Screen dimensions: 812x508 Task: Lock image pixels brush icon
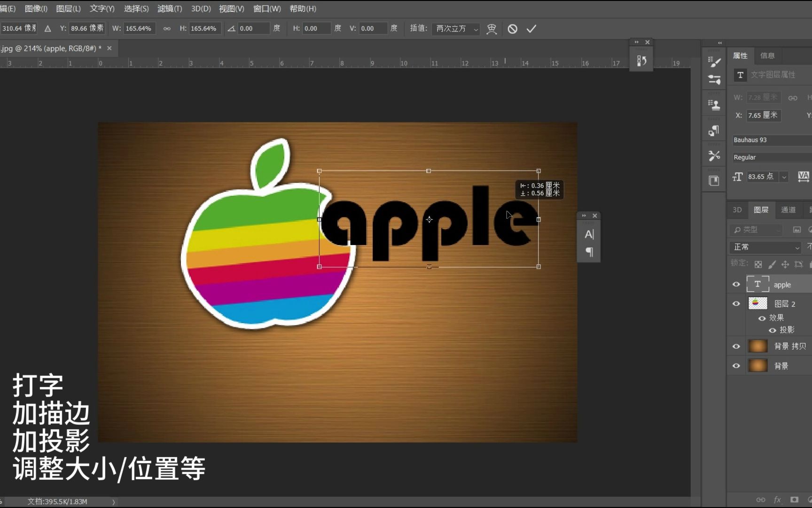(772, 264)
